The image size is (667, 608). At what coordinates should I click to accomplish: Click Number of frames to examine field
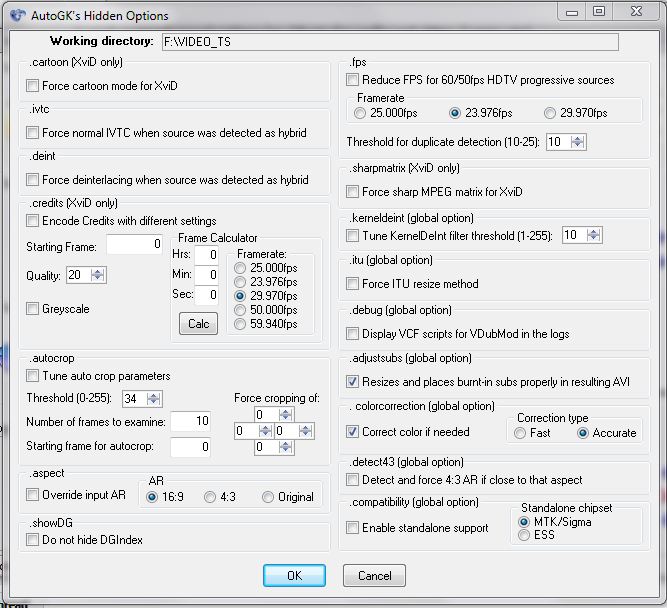click(x=191, y=421)
